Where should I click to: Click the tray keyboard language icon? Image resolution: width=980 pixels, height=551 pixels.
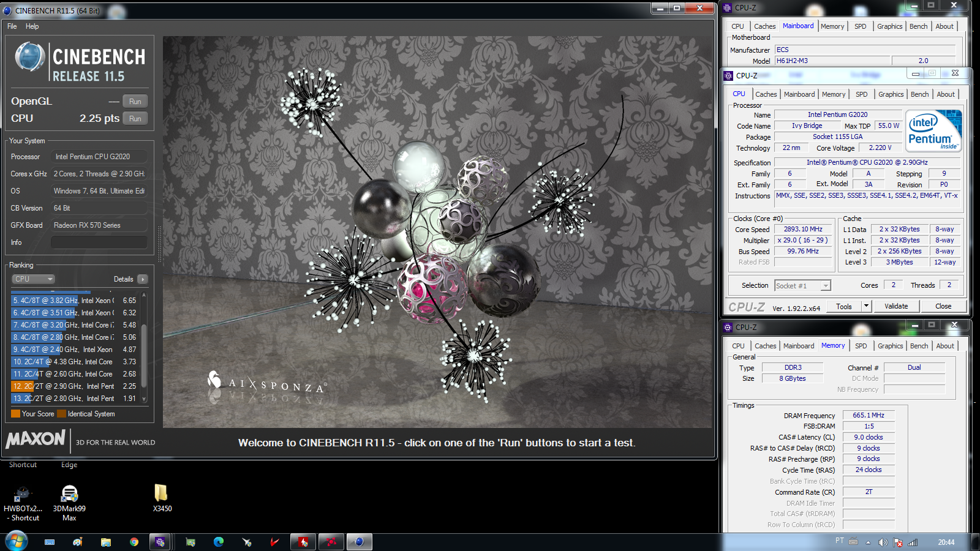(x=853, y=541)
